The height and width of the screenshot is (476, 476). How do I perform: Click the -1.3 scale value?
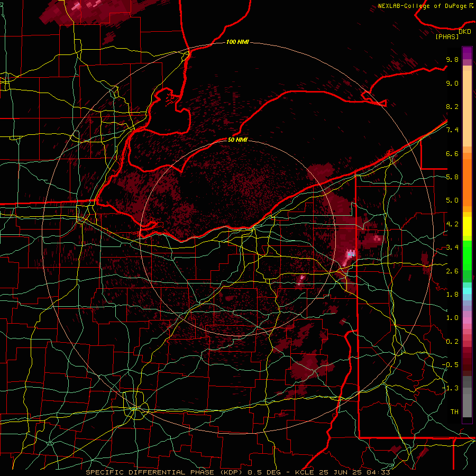[450, 388]
